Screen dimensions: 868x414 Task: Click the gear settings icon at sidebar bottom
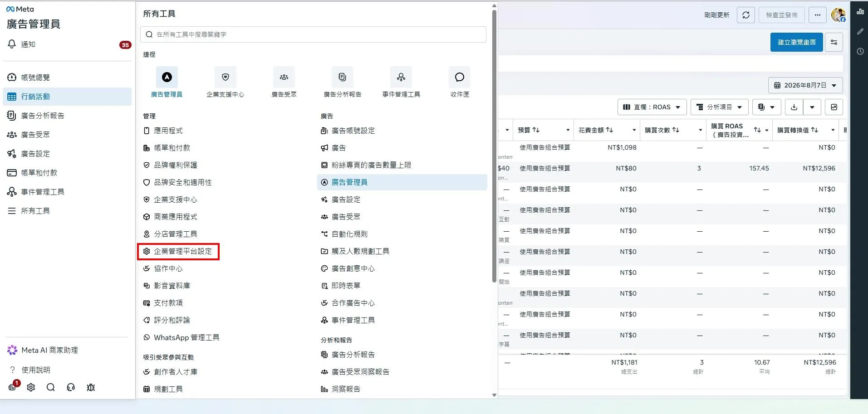coord(31,387)
